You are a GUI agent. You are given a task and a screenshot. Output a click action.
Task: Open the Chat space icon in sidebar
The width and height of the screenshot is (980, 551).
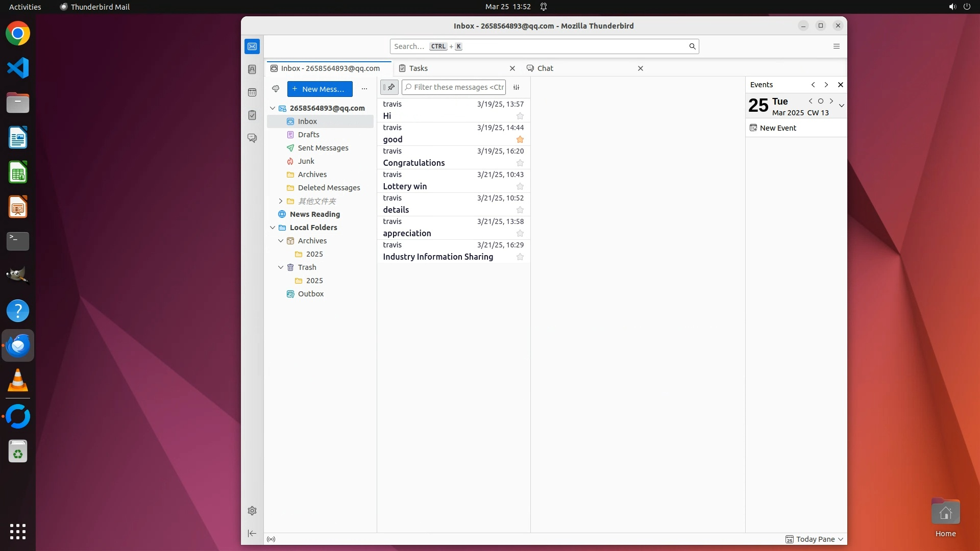tap(252, 138)
